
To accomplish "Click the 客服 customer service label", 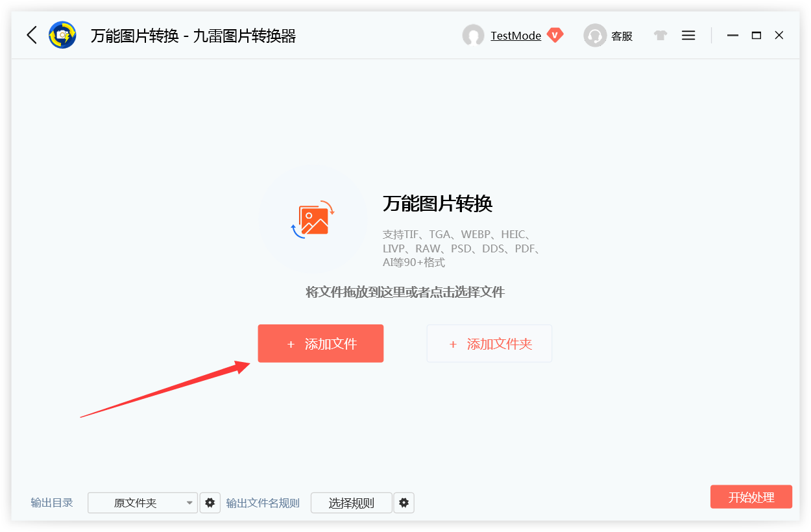I will point(622,36).
